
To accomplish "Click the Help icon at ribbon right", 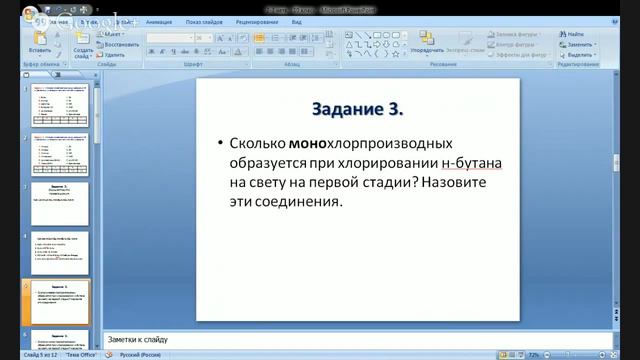I will tap(615, 22).
